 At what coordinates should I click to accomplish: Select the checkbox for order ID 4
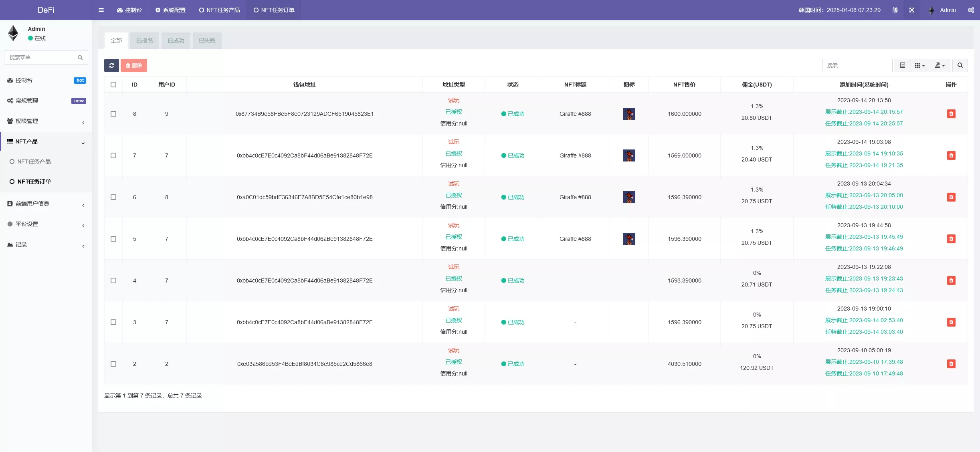tap(113, 280)
